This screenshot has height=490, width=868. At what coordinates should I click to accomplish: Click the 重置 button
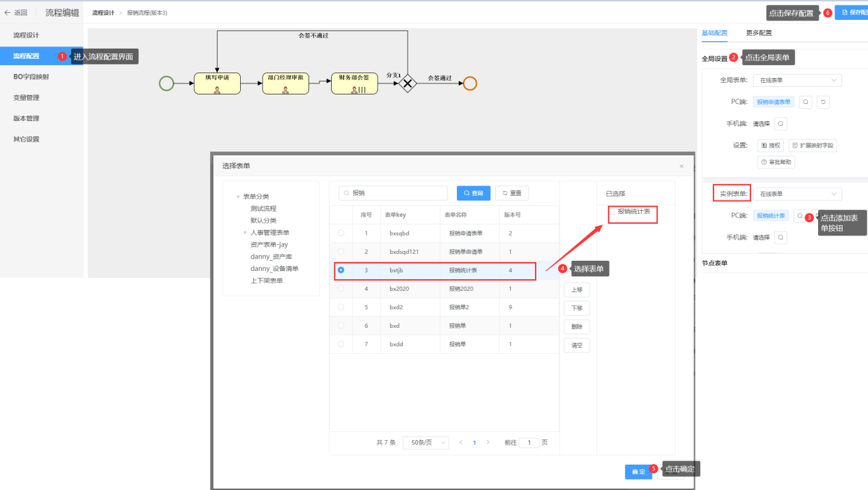pyautogui.click(x=512, y=193)
